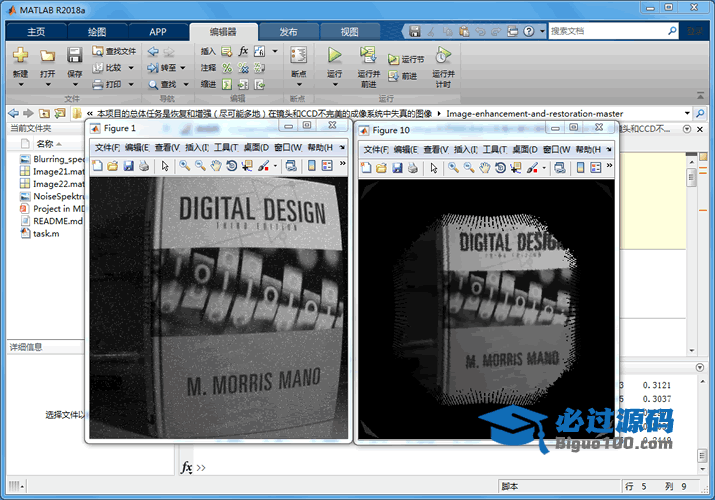The height and width of the screenshot is (500, 715).
Task: Click the insert legend icon in Figure 10
Action: coord(596,168)
